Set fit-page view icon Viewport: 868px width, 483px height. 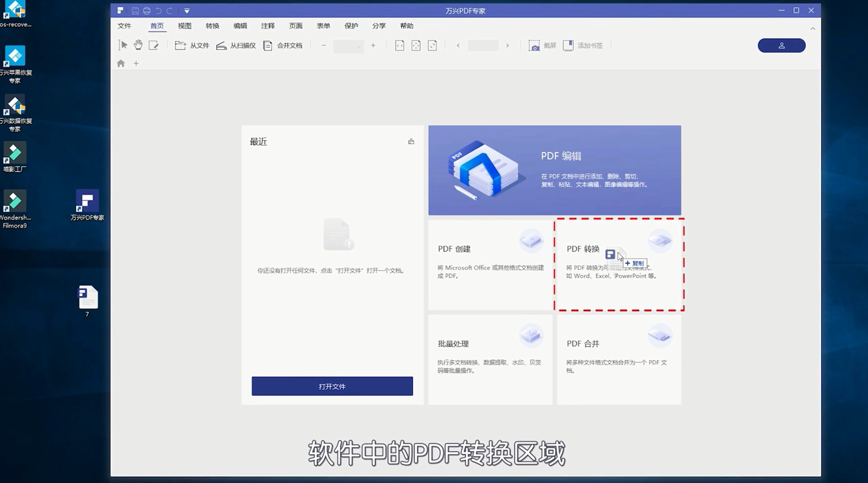click(416, 46)
